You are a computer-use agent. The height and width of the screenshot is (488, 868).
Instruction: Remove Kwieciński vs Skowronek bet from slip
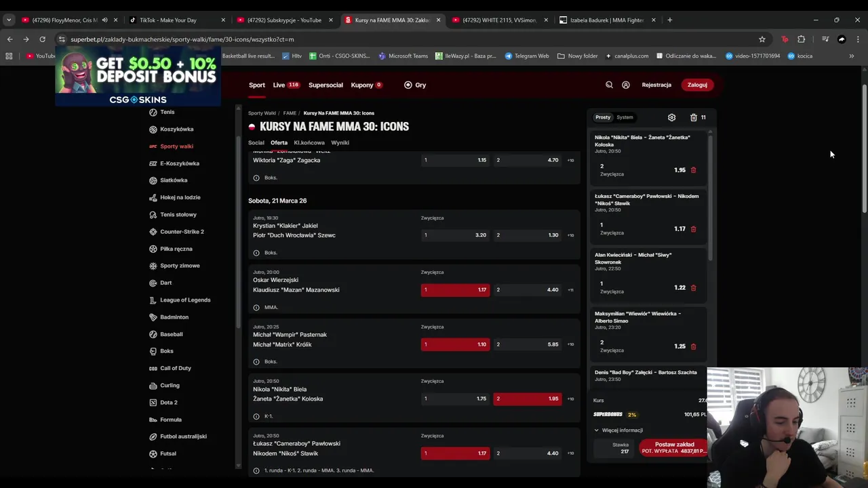pyautogui.click(x=693, y=287)
